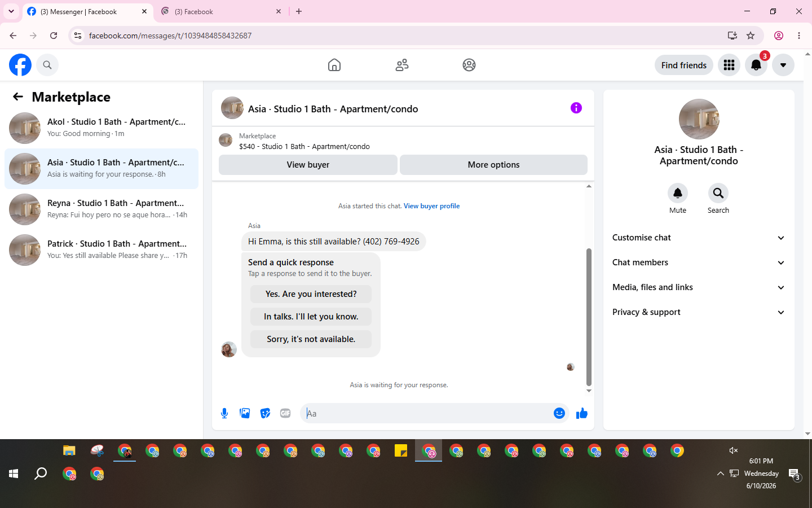Viewport: 812px width, 508px height.
Task: Expand the Customise chat section
Action: pyautogui.click(x=699, y=238)
